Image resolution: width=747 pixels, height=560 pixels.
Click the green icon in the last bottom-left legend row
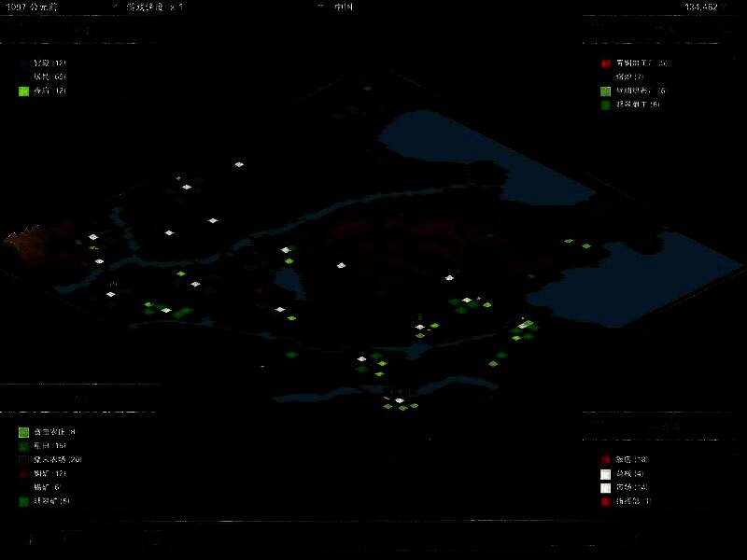point(23,501)
